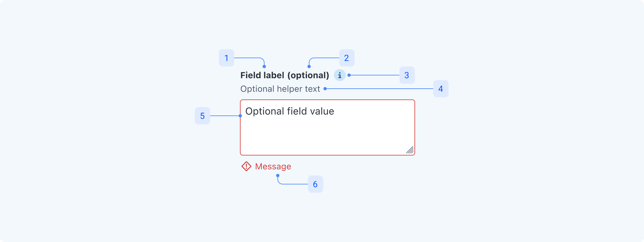
Task: Click the 'Field label' text
Action: pyautogui.click(x=262, y=75)
